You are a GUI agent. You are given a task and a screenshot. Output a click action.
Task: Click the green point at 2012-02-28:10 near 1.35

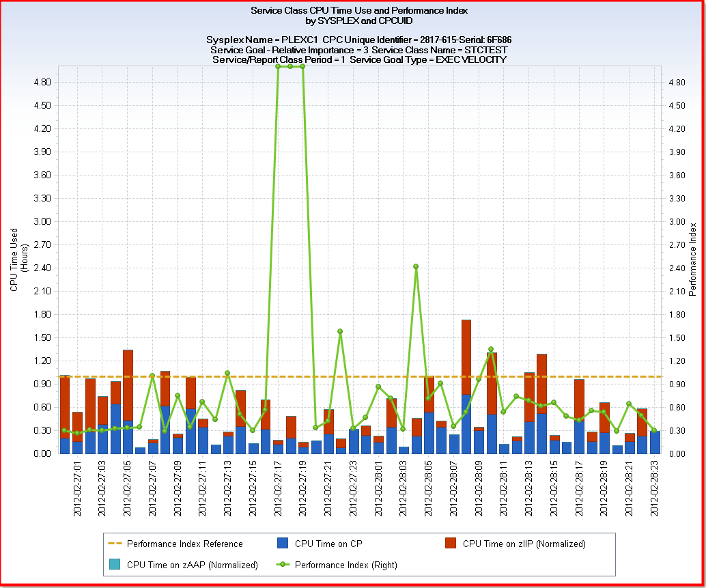[x=491, y=350]
